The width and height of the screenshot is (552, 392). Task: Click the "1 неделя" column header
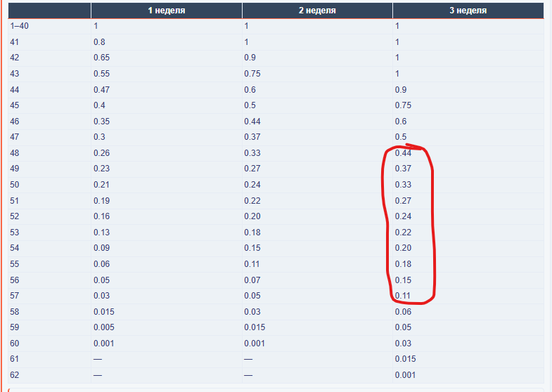[x=166, y=11]
